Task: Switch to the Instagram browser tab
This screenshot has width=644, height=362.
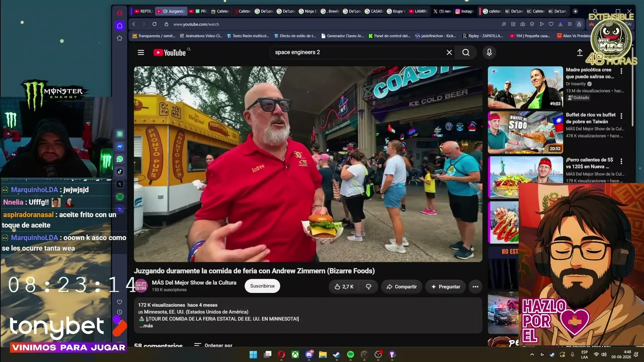Action: (465, 11)
